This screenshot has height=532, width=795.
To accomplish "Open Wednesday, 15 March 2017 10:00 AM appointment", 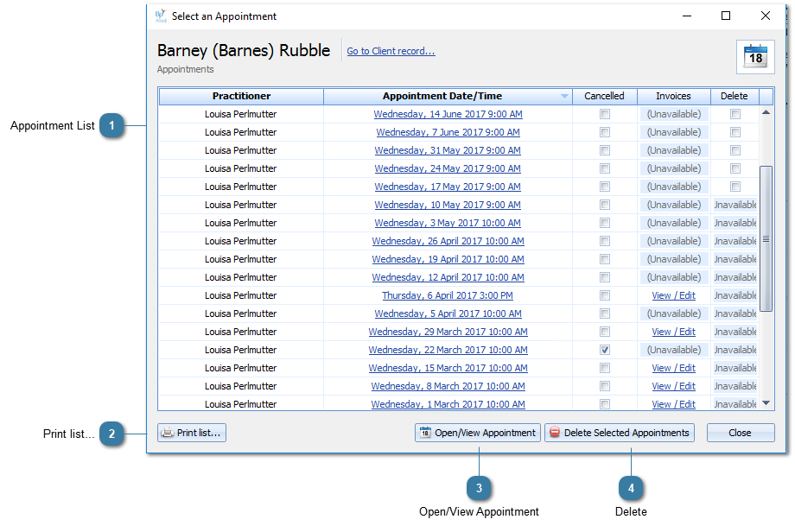I will (x=448, y=369).
